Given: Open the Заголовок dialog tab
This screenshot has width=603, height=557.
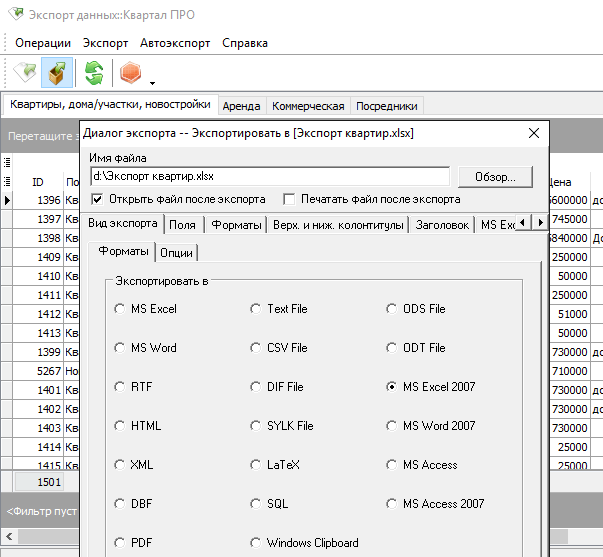Looking at the screenshot, I should coord(442,225).
